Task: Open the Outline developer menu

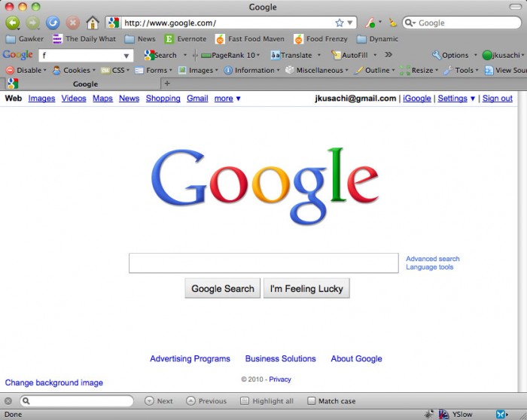Action: tap(374, 70)
